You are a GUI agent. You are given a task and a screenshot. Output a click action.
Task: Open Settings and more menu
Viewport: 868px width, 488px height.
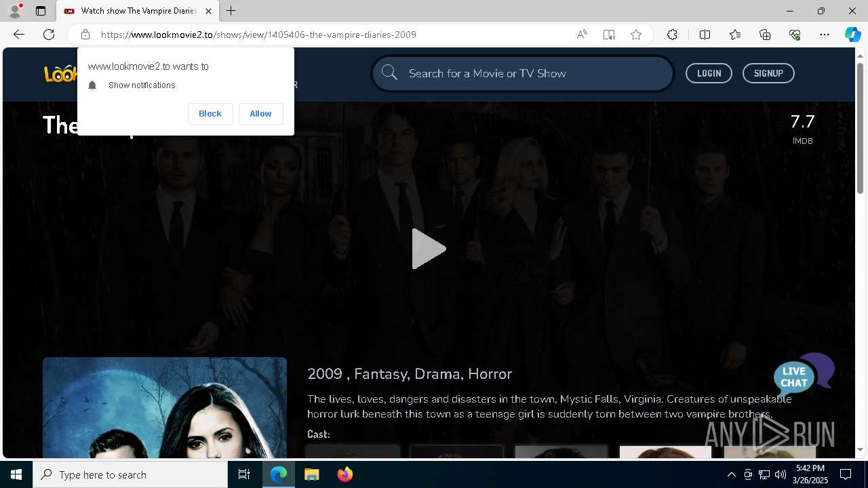click(825, 35)
